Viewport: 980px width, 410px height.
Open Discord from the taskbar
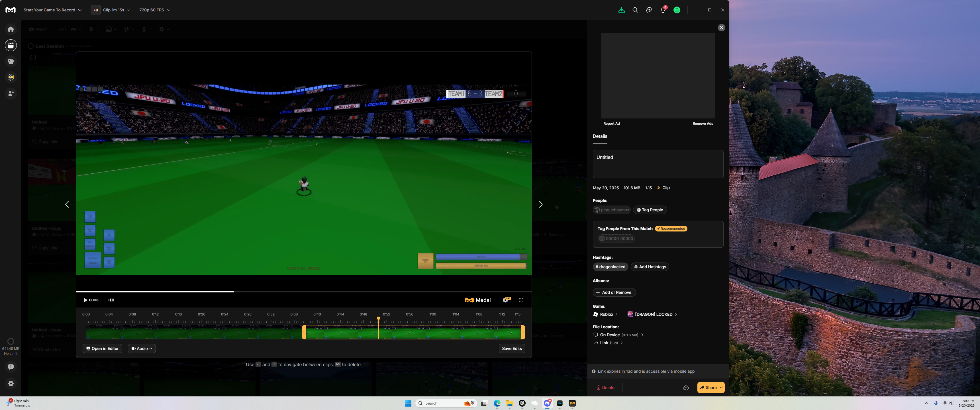tap(548, 403)
